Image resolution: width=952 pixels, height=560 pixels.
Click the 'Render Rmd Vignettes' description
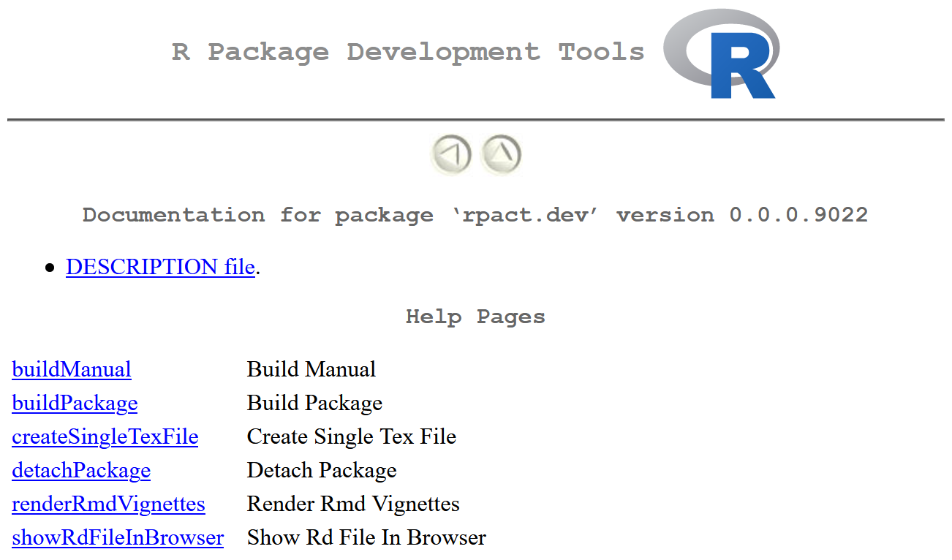(353, 504)
